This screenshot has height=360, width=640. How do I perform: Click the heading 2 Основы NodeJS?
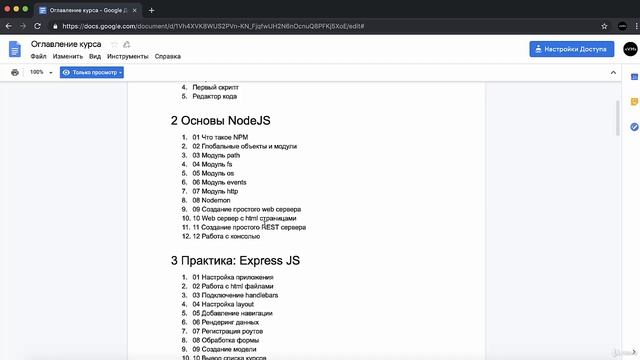[220, 120]
